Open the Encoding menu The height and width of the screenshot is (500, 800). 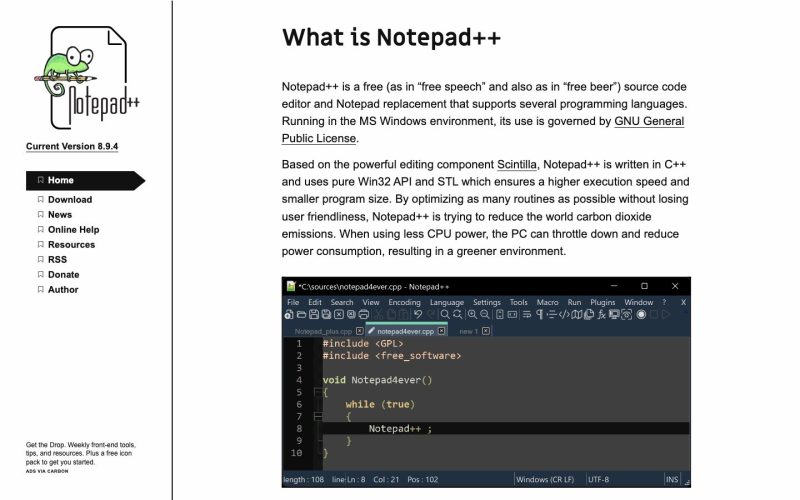(404, 302)
